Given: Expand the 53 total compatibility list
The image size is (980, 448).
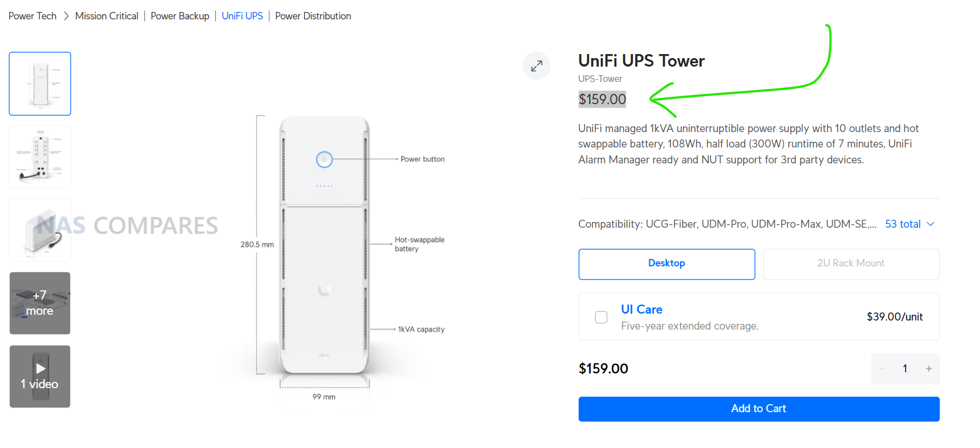Looking at the screenshot, I should [902, 224].
